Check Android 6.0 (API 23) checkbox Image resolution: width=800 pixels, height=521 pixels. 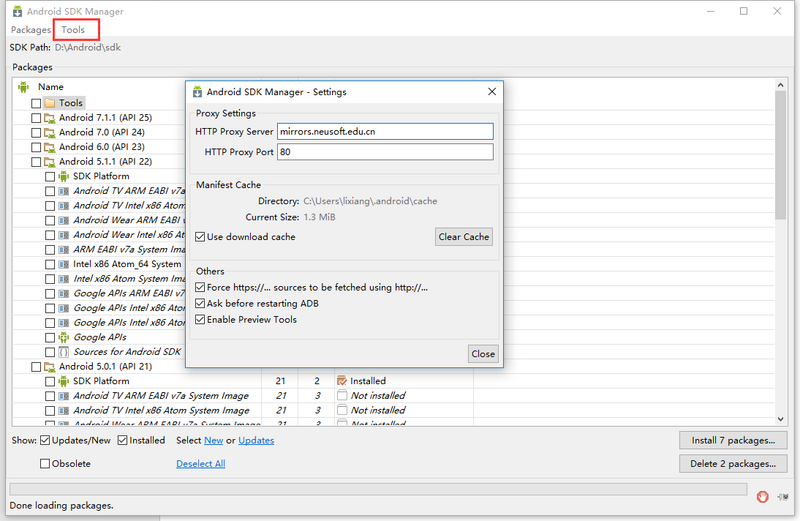(x=36, y=147)
